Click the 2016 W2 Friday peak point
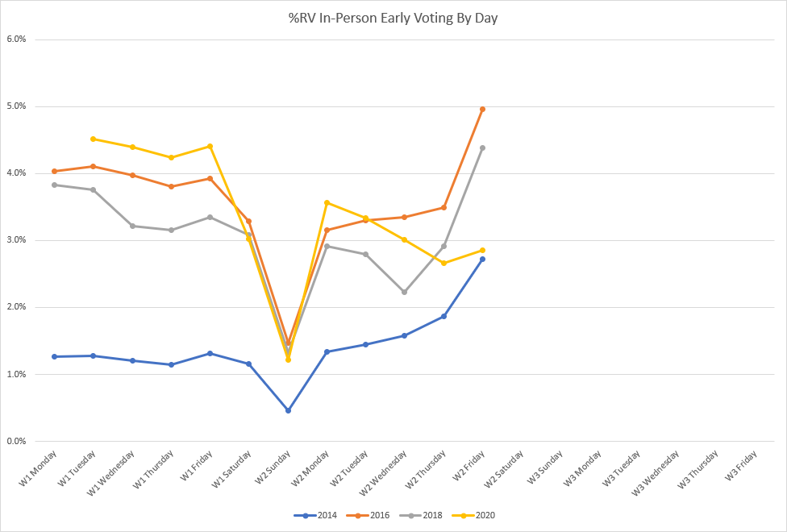 482,109
